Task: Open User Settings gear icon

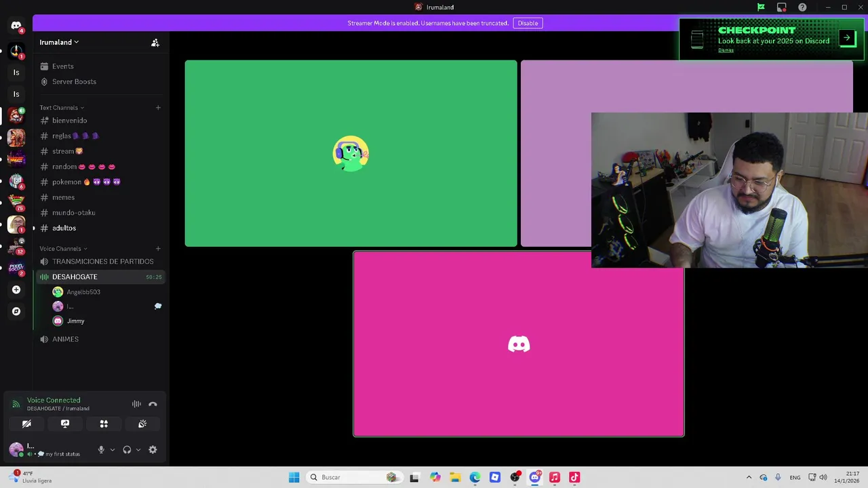Action: coord(153,449)
